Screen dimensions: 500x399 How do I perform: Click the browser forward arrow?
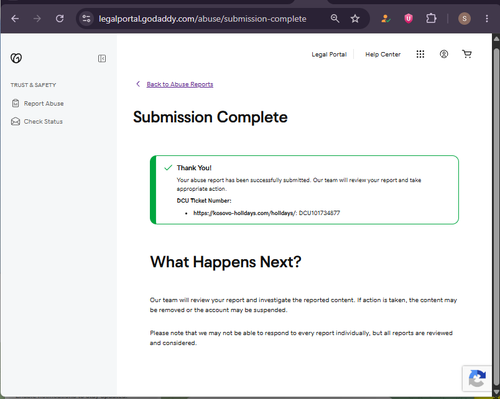37,19
